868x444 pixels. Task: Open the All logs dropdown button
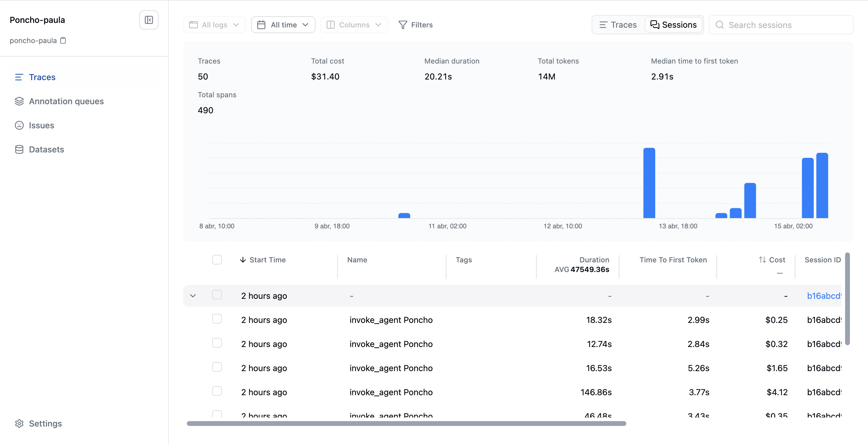(x=214, y=25)
